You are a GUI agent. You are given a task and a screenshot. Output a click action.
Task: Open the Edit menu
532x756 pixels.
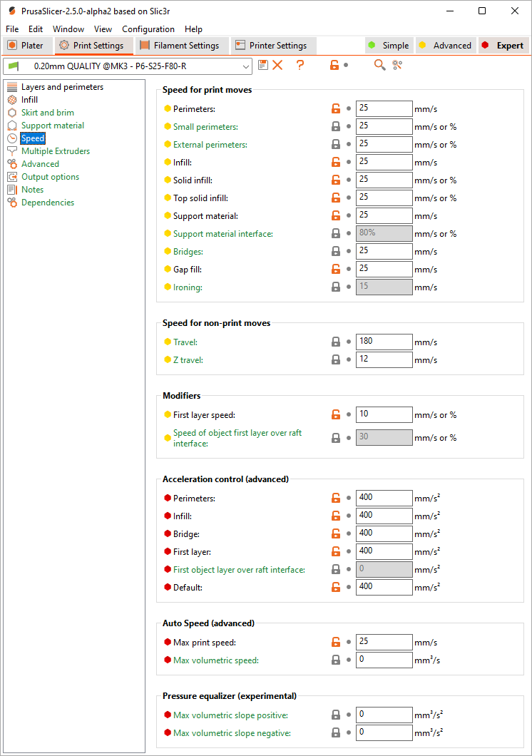(x=35, y=29)
